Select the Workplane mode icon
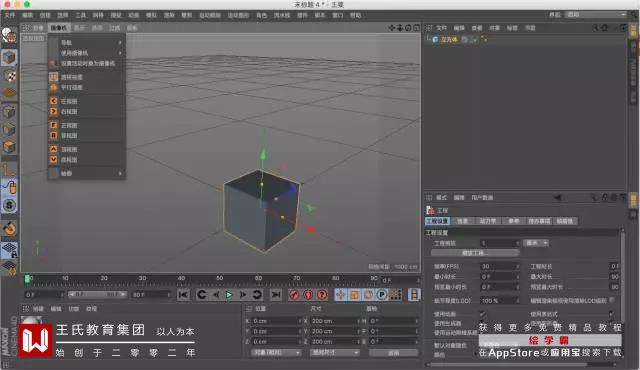The width and height of the screenshot is (640, 370). (x=9, y=93)
